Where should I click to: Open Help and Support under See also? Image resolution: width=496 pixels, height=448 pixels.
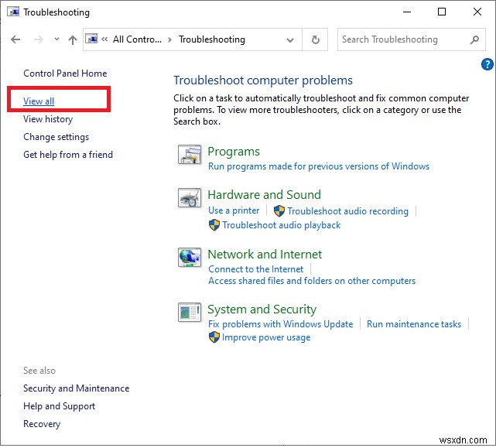click(59, 406)
